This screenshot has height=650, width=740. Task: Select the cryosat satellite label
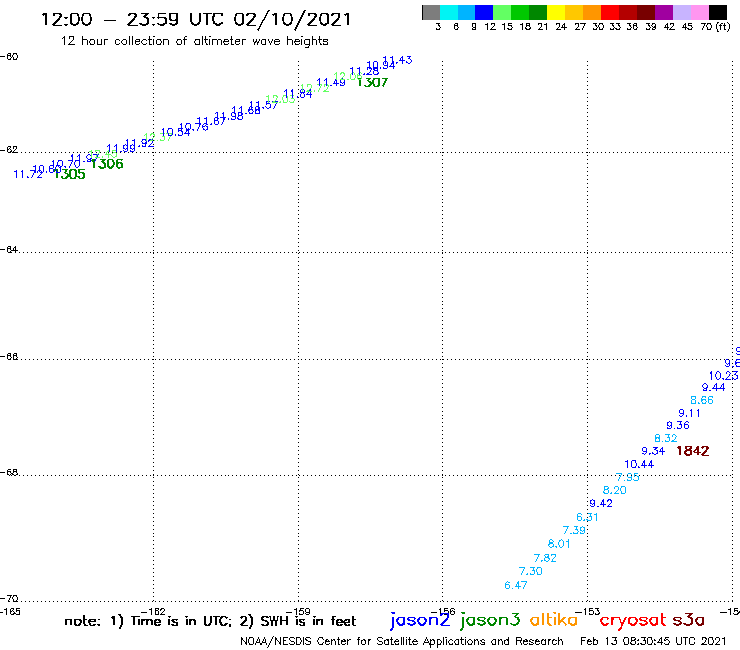pyautogui.click(x=633, y=620)
